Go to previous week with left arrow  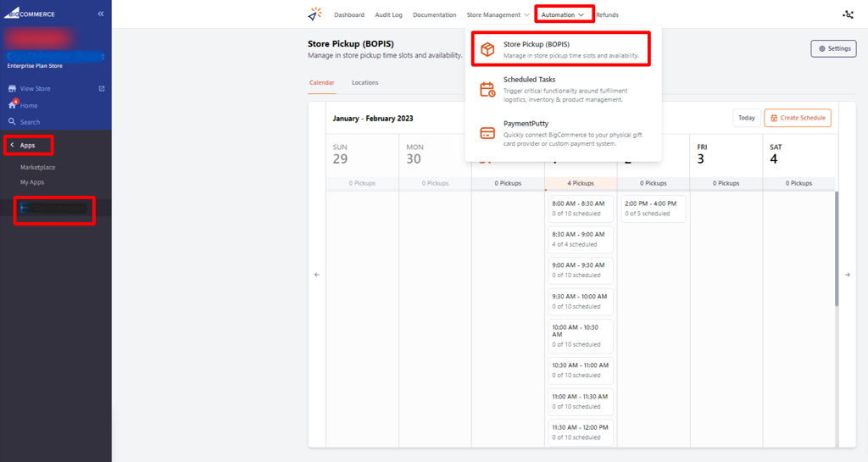tap(317, 275)
